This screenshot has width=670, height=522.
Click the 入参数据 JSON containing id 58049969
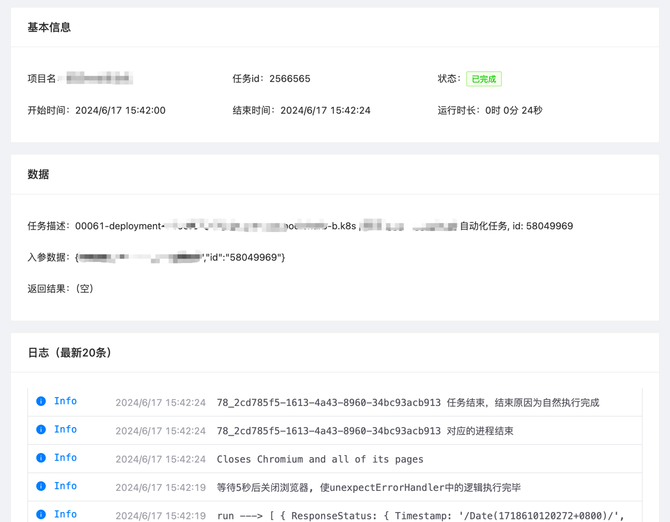coord(180,258)
